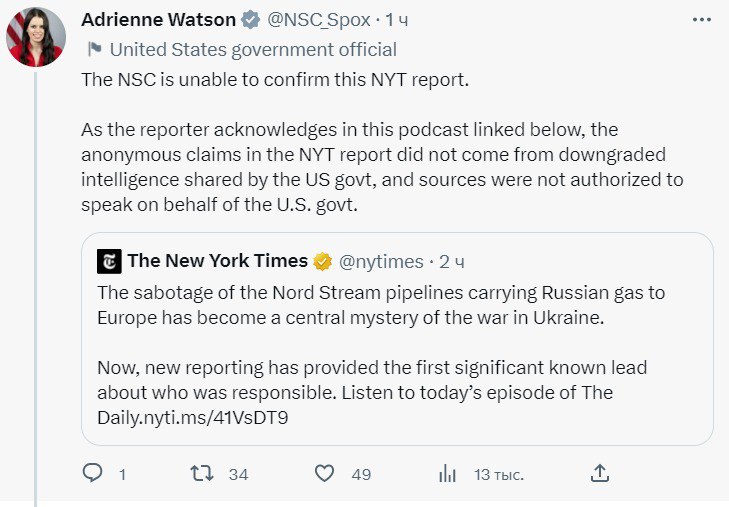The image size is (729, 507).
Task: Click the "1 ч" tweet timestamp
Action: (x=397, y=20)
